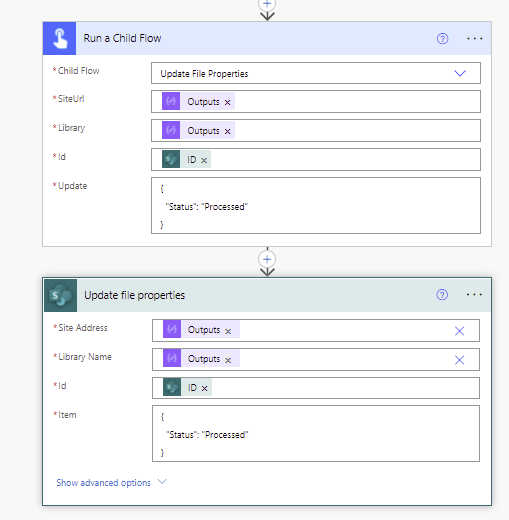Open help for Run a Child Flow
This screenshot has width=509, height=520.
442,39
